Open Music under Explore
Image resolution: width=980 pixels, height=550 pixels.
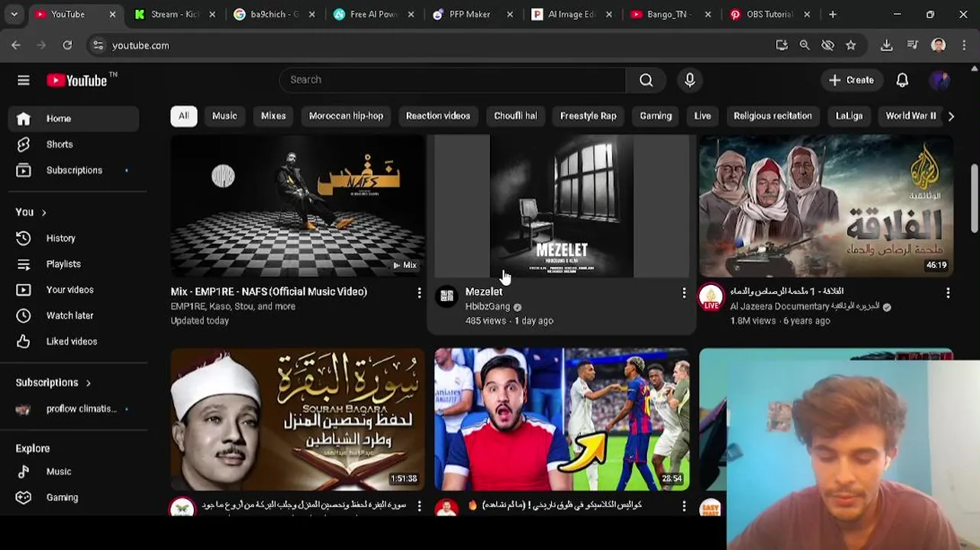click(x=74, y=471)
